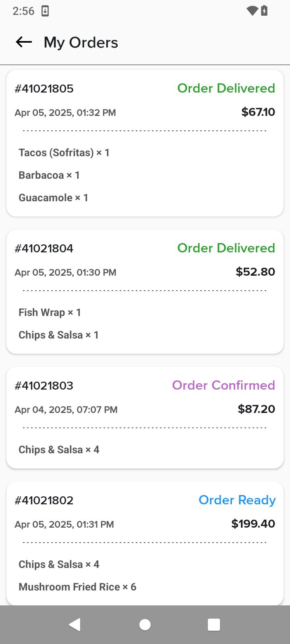Tap the My Orders page title

81,42
